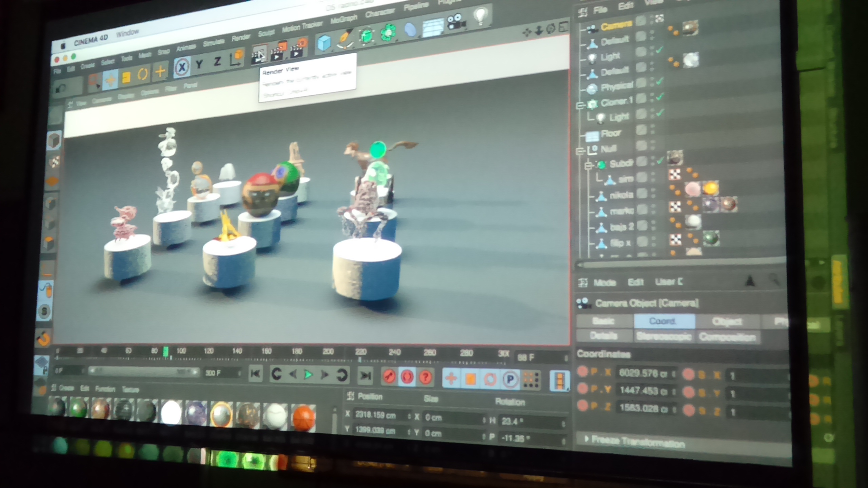868x488 pixels.
Task: Open CINEMA 4D application menu
Action: 91,40
